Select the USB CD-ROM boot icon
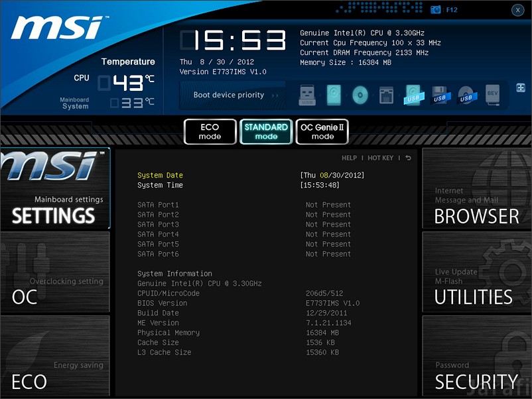The width and height of the screenshot is (532, 399). point(467,95)
